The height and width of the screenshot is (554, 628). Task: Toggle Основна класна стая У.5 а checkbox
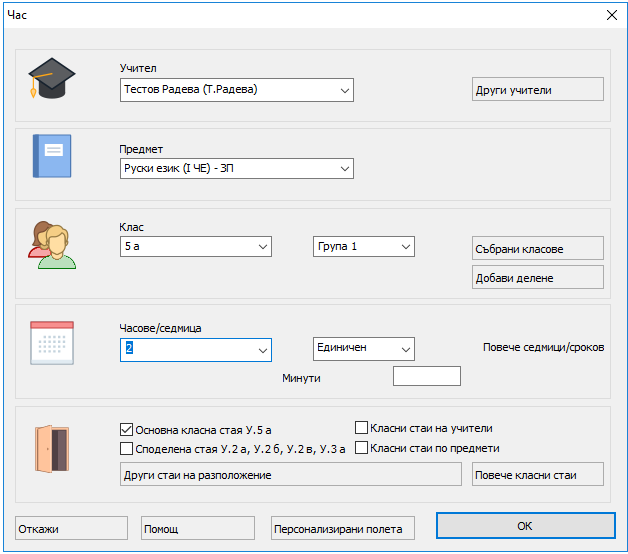(127, 430)
